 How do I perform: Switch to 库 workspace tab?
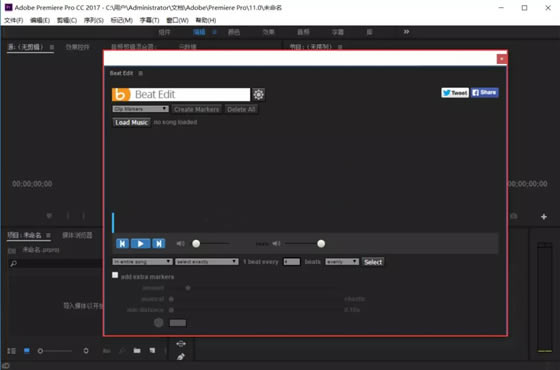click(x=369, y=32)
